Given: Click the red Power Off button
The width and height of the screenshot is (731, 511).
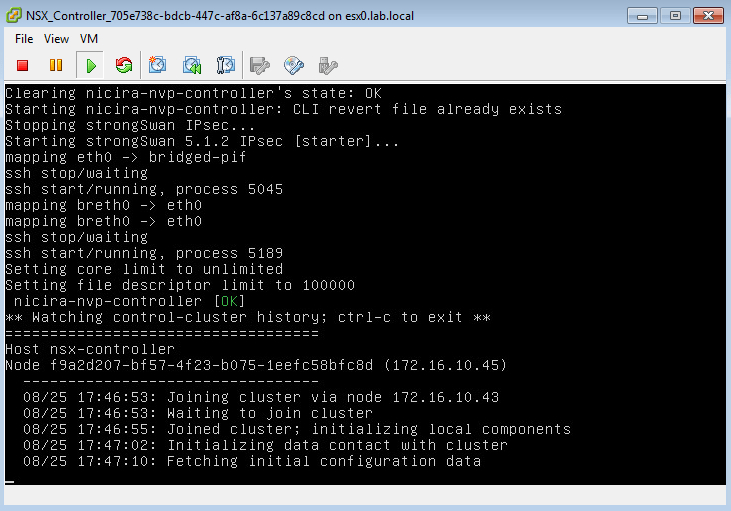Looking at the screenshot, I should pos(23,66).
